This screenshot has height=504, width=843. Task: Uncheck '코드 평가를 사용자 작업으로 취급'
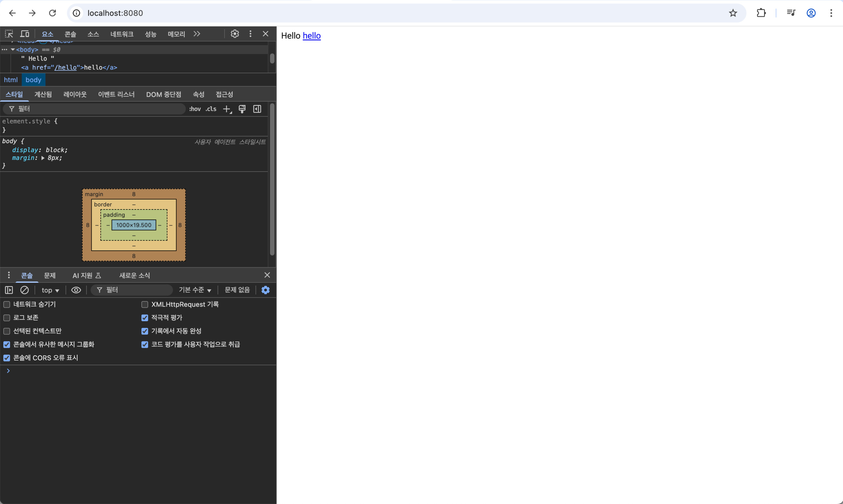145,345
